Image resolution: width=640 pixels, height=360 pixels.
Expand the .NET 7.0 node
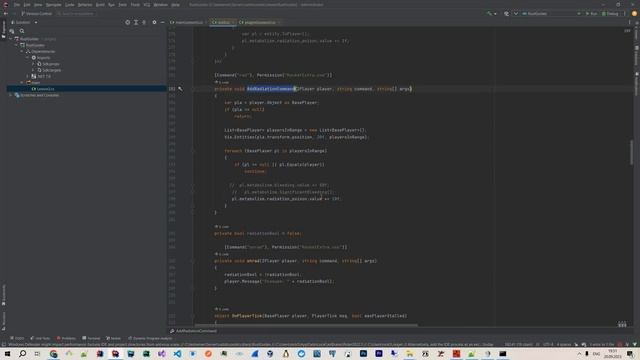click(x=28, y=76)
